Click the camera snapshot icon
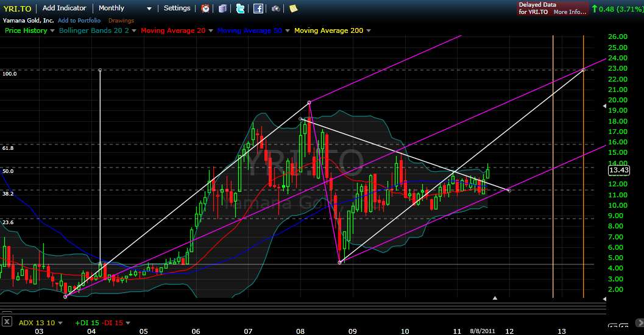This screenshot has height=335, width=644. [x=275, y=8]
